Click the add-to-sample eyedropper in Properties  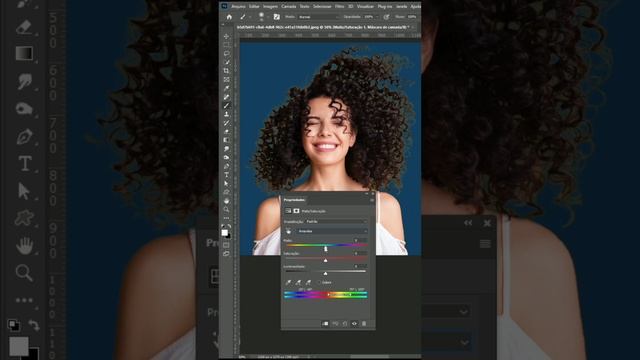pos(298,282)
